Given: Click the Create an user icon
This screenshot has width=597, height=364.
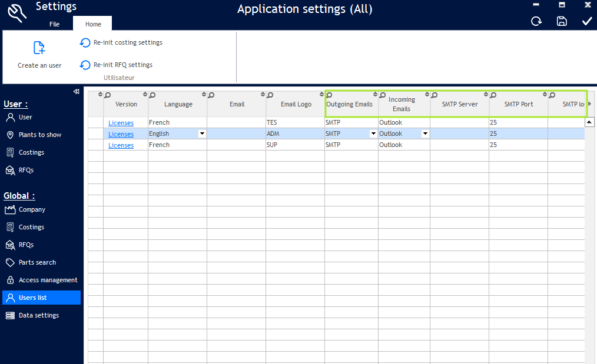Looking at the screenshot, I should 39,48.
